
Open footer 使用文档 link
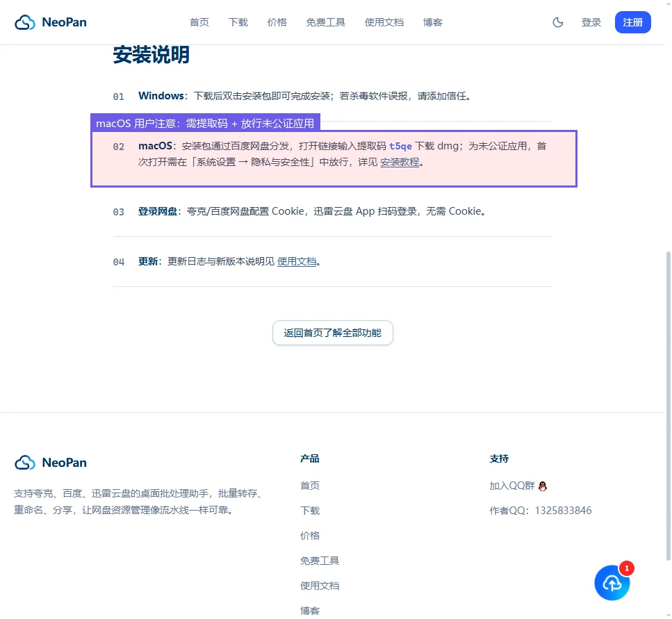(x=320, y=586)
